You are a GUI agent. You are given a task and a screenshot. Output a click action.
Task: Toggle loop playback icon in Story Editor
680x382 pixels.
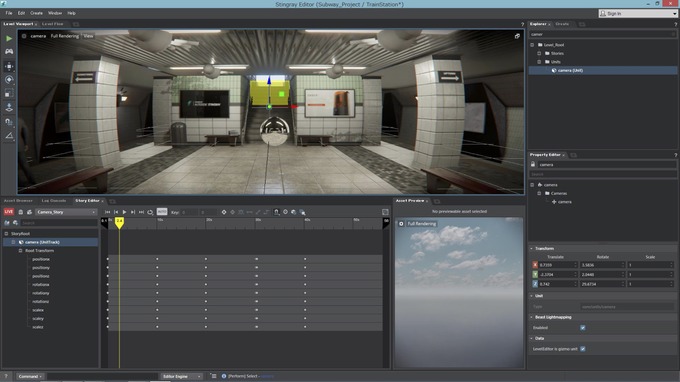click(x=150, y=212)
